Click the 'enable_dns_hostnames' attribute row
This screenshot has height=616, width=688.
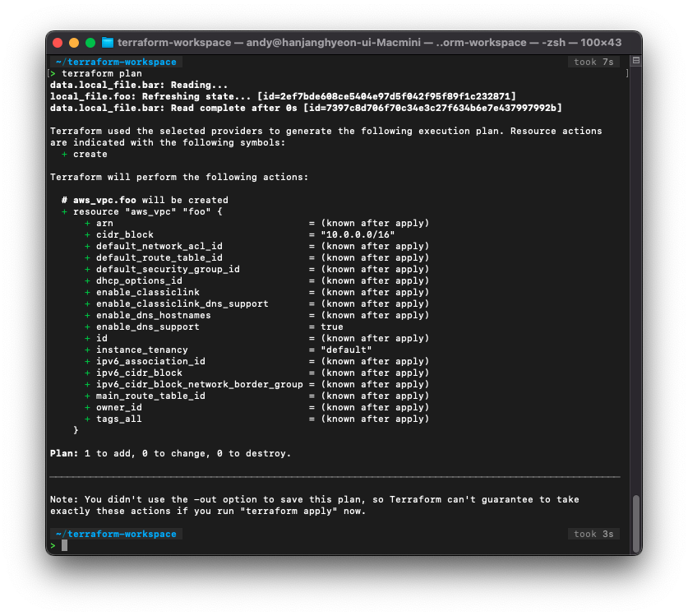coord(256,315)
